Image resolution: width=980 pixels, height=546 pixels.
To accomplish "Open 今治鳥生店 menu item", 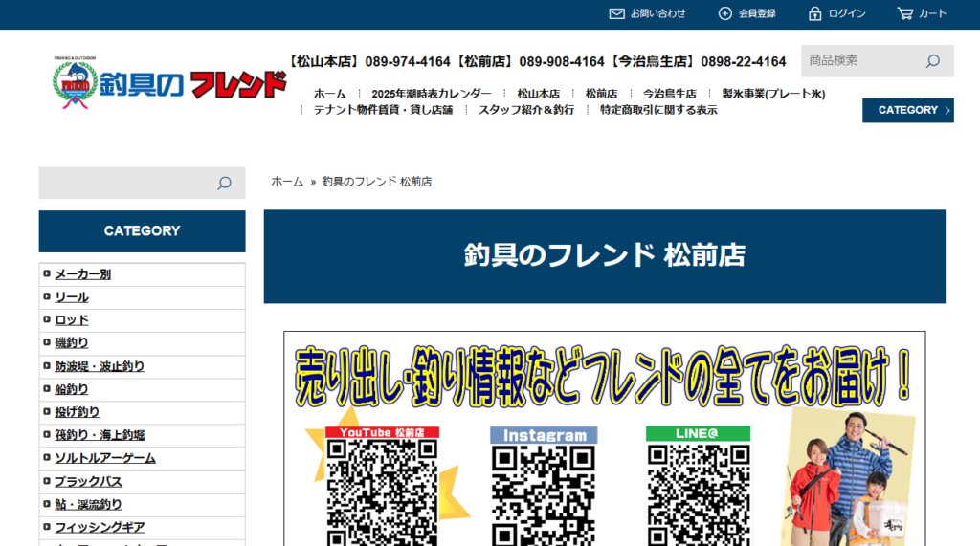I will [x=669, y=94].
